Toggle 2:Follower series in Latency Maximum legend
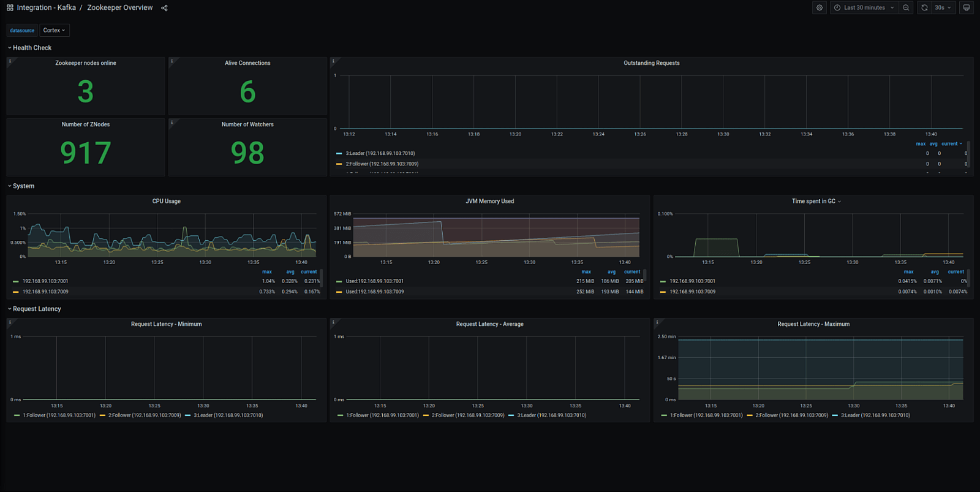Screen dimensions: 980x492 [791, 415]
